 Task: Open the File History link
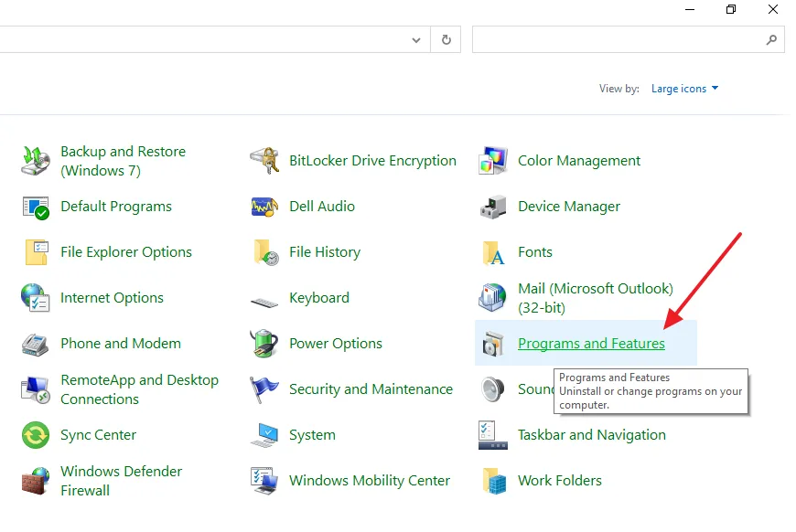[x=325, y=252]
